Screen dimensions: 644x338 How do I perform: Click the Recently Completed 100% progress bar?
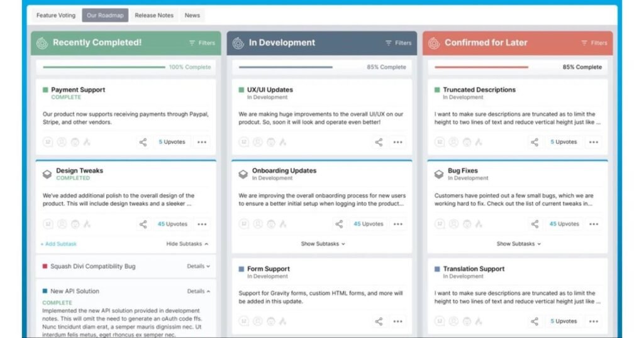pos(104,67)
